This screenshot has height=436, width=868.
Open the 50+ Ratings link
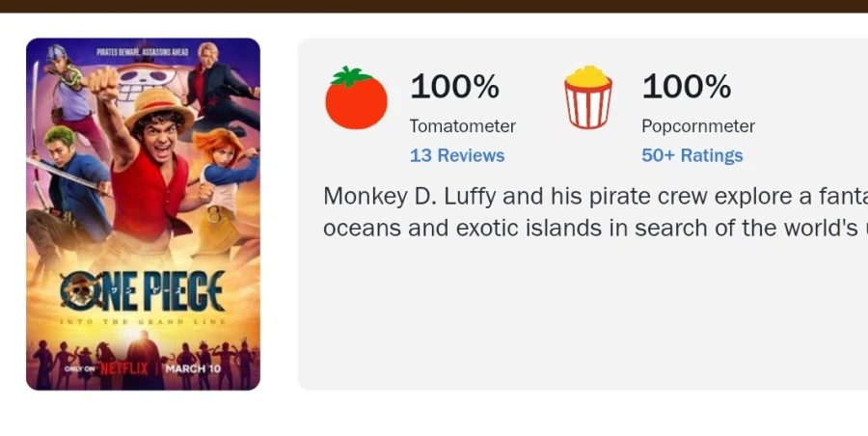pos(692,155)
